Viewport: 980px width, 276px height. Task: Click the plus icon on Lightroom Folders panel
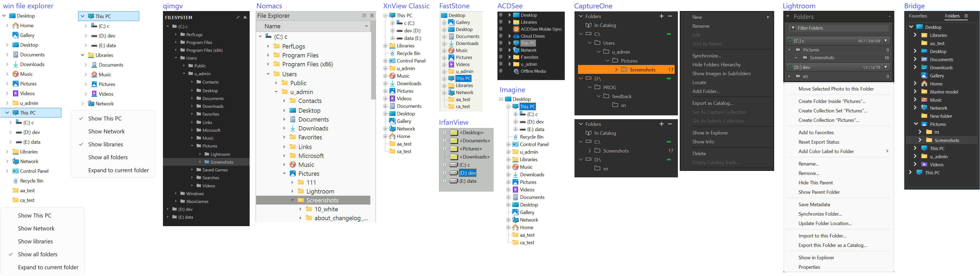click(890, 16)
